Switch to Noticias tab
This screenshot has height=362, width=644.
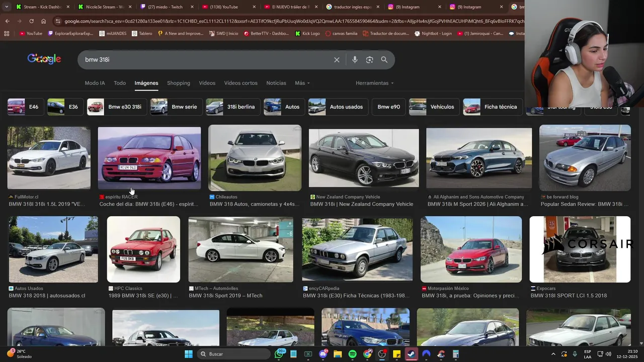276,83
